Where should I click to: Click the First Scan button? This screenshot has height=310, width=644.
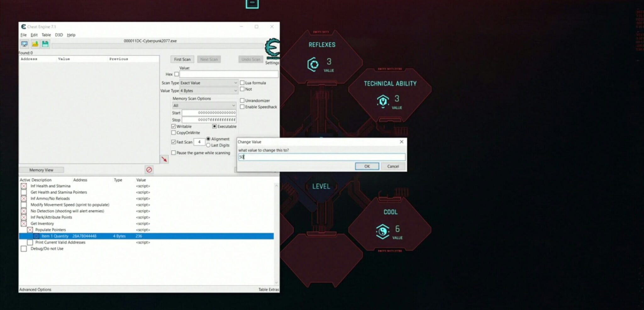coord(182,59)
